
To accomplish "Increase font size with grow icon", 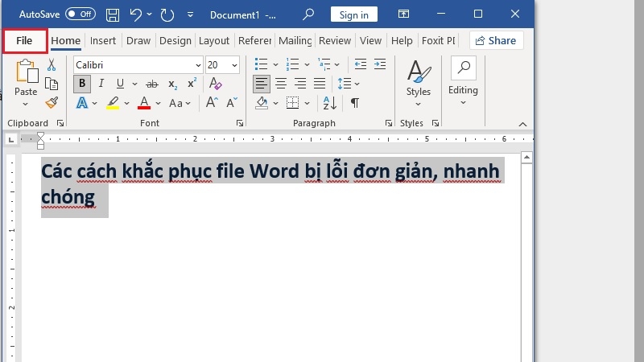I will (212, 103).
